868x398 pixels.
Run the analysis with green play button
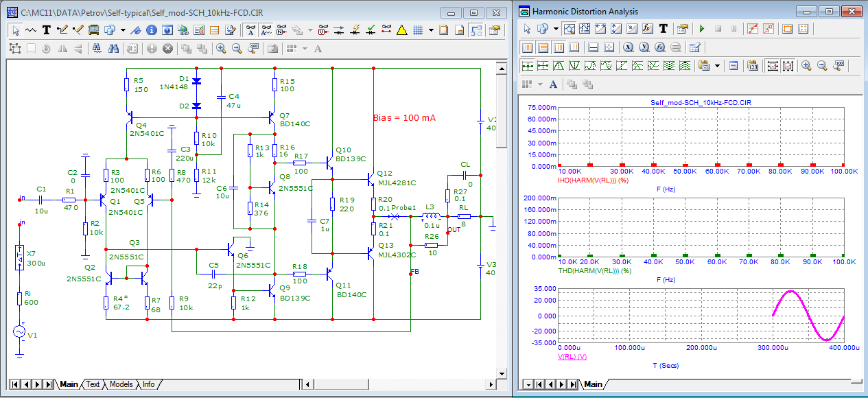click(701, 29)
